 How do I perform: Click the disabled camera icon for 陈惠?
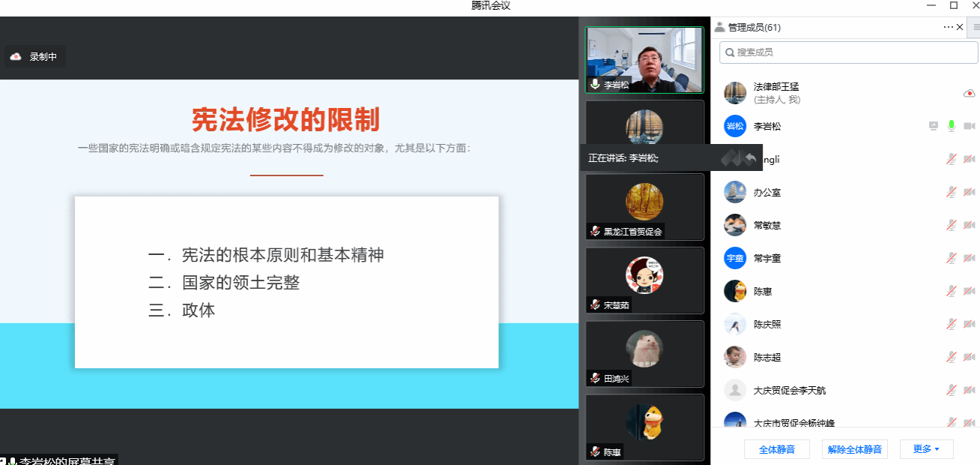pyautogui.click(x=969, y=291)
